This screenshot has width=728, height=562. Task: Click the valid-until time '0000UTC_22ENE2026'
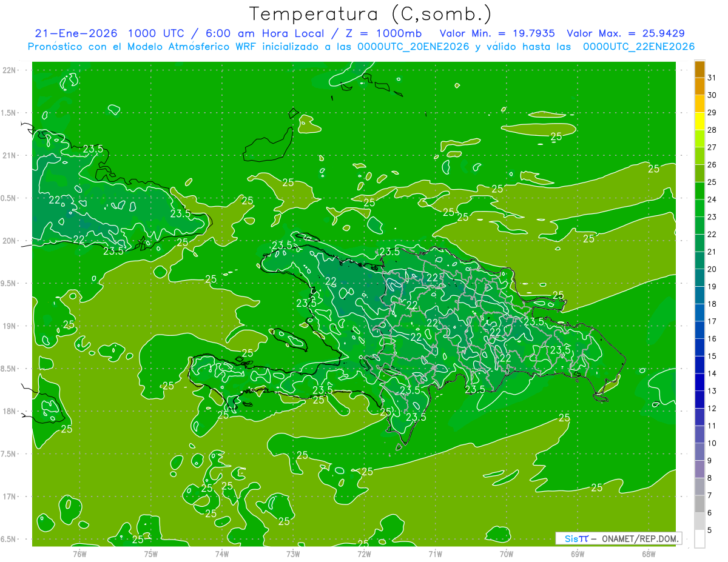click(638, 47)
